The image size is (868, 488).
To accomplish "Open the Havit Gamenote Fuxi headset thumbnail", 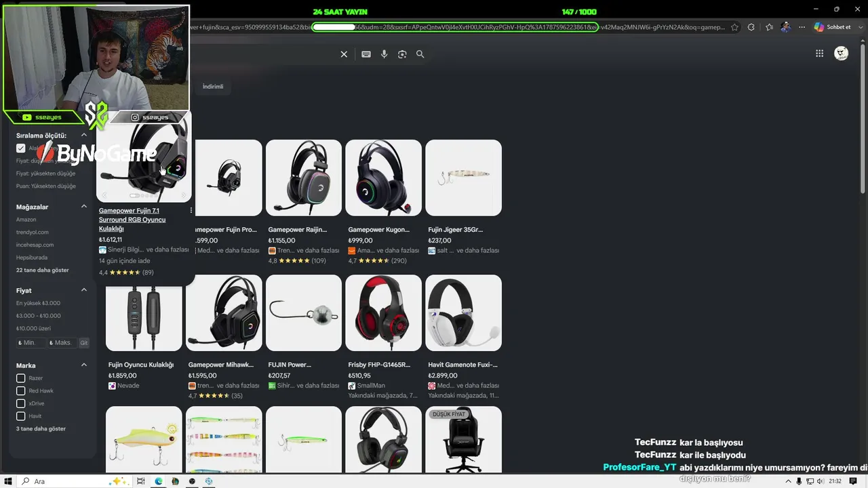I will pos(463,312).
